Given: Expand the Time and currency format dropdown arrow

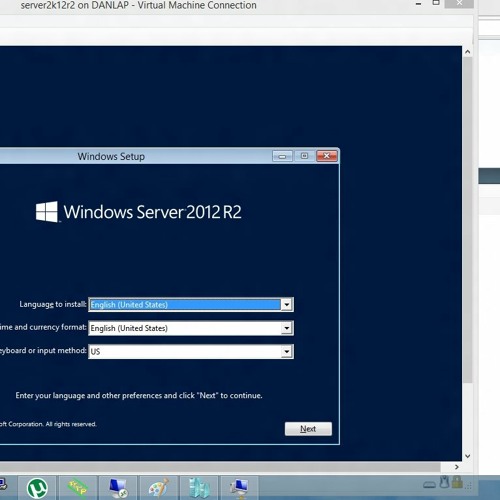Looking at the screenshot, I should (x=287, y=328).
